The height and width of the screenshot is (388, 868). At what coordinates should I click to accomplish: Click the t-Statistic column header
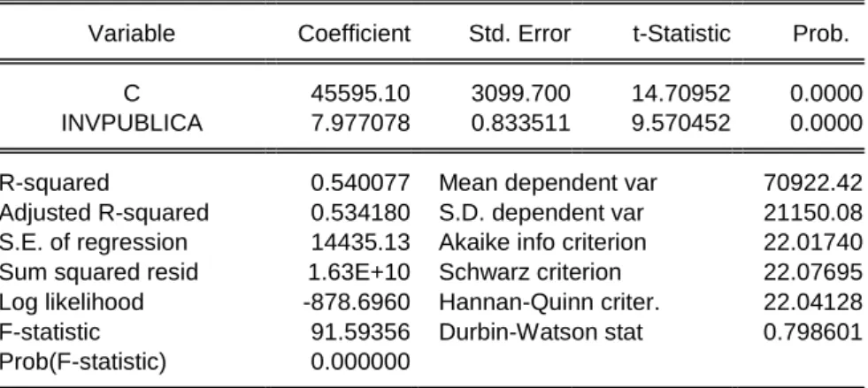click(681, 34)
